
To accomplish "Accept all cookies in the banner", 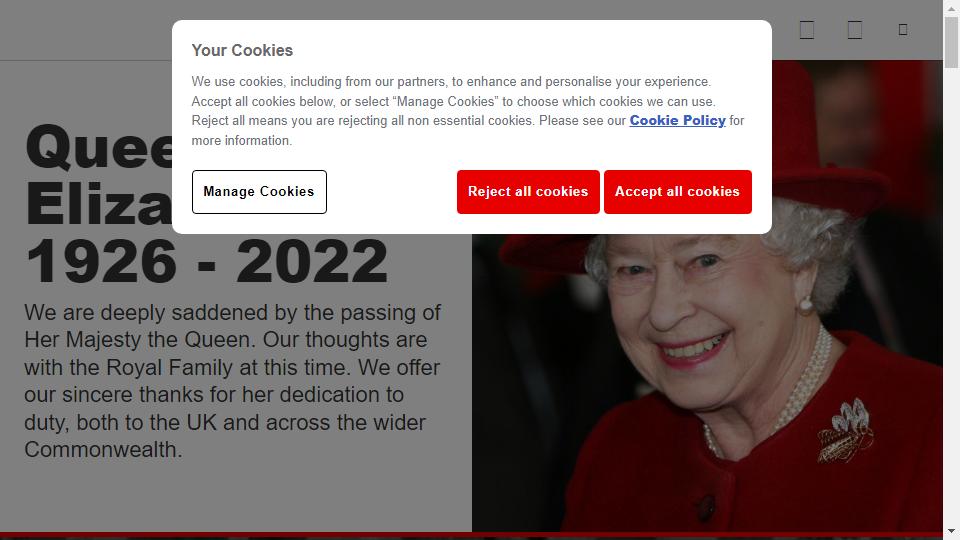I will point(678,192).
